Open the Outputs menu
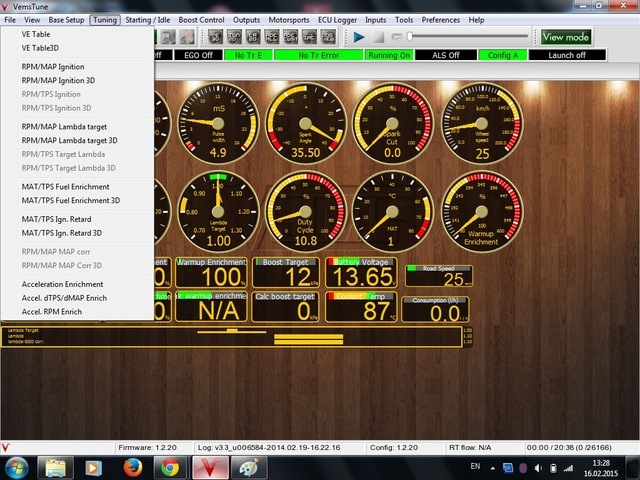This screenshot has width=640, height=480. point(246,20)
